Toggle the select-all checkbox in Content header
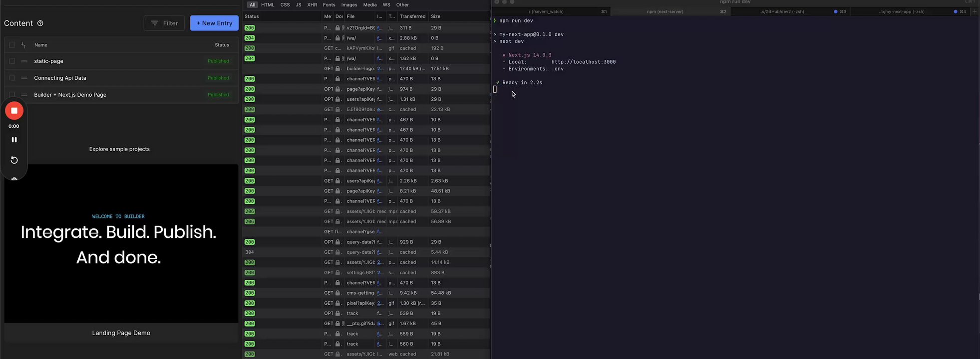This screenshot has width=980, height=359. click(12, 45)
